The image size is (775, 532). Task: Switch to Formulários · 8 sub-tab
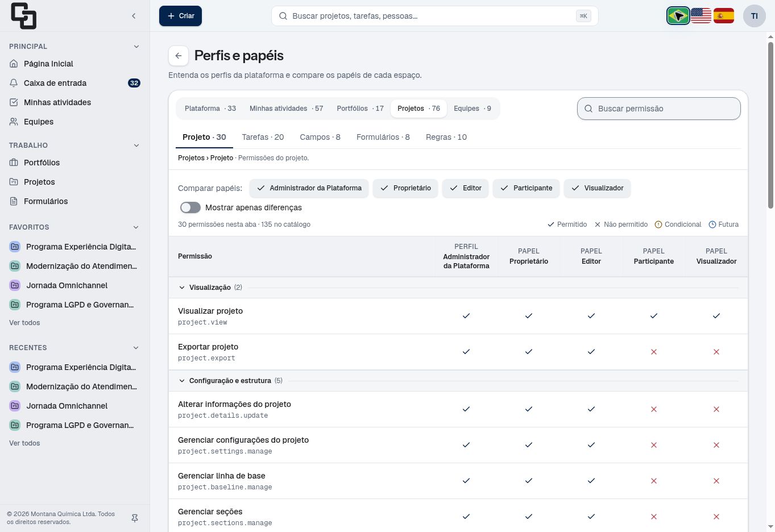(x=383, y=137)
